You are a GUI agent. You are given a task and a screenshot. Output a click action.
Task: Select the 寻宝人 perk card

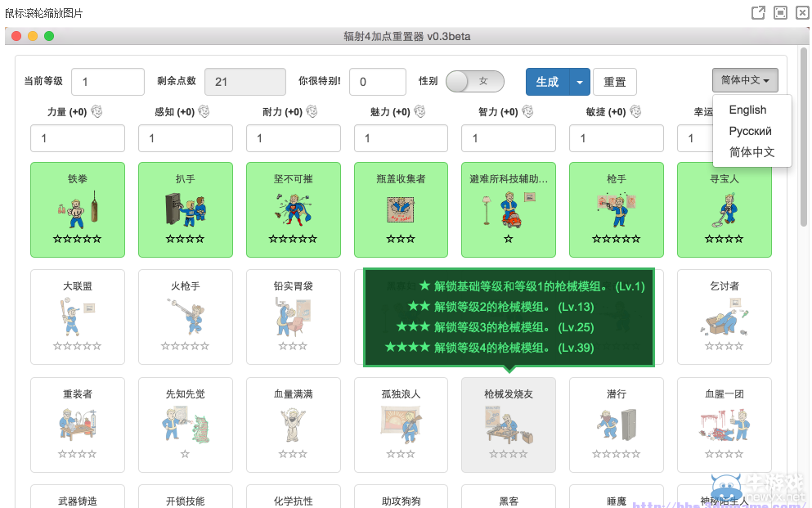pos(724,209)
